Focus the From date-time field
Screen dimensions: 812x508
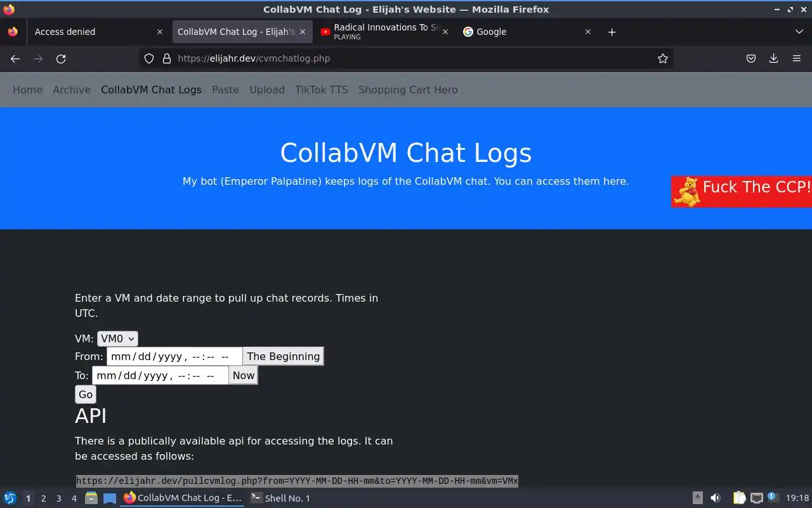[x=174, y=356]
